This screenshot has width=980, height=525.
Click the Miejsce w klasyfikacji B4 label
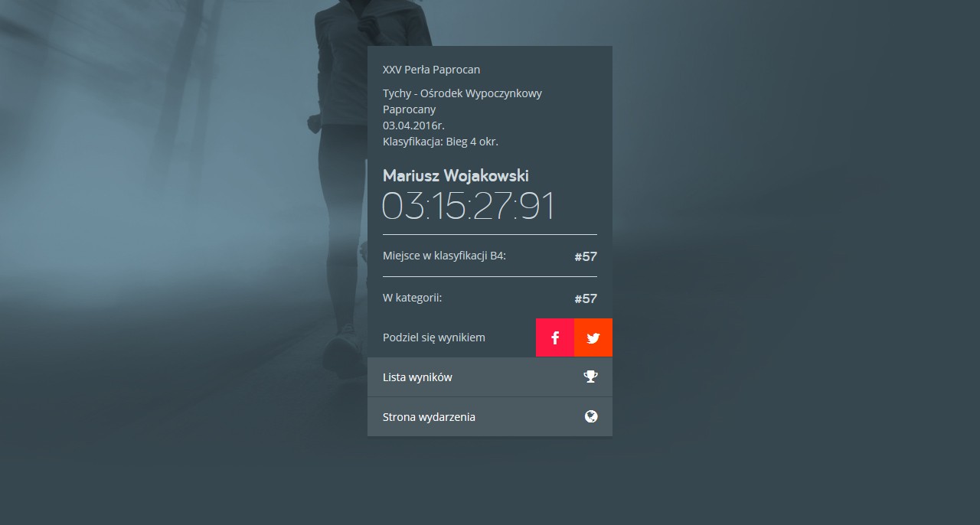point(444,256)
